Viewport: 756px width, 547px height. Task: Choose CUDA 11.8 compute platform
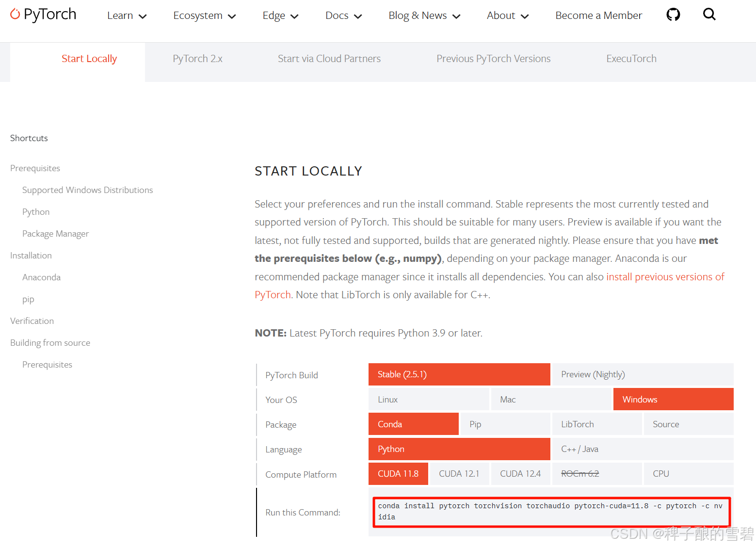[x=398, y=474]
